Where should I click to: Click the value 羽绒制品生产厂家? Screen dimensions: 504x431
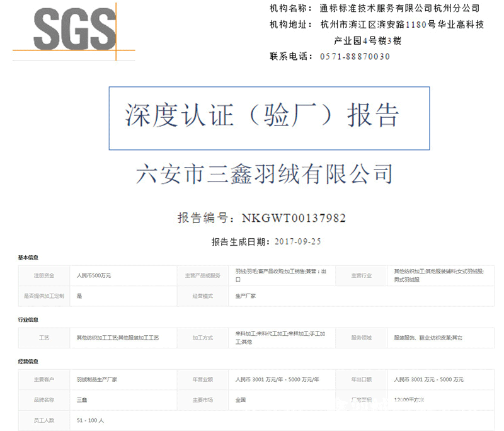[x=97, y=379]
